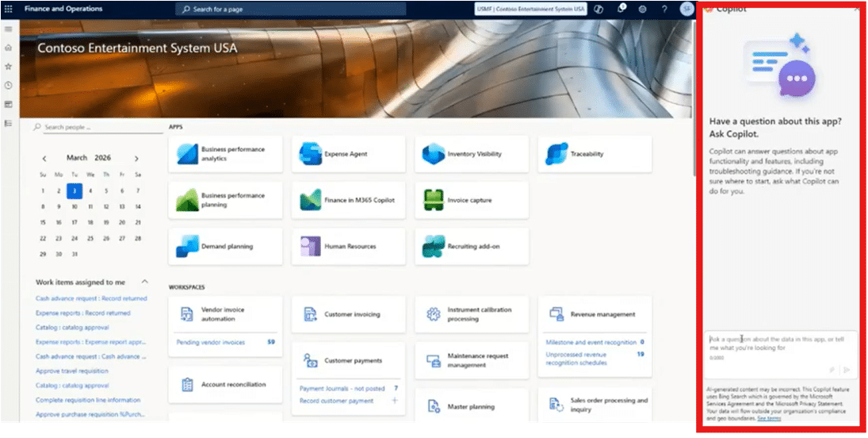Click Pending vendor invoices link
Image resolution: width=868 pixels, height=438 pixels.
point(211,342)
